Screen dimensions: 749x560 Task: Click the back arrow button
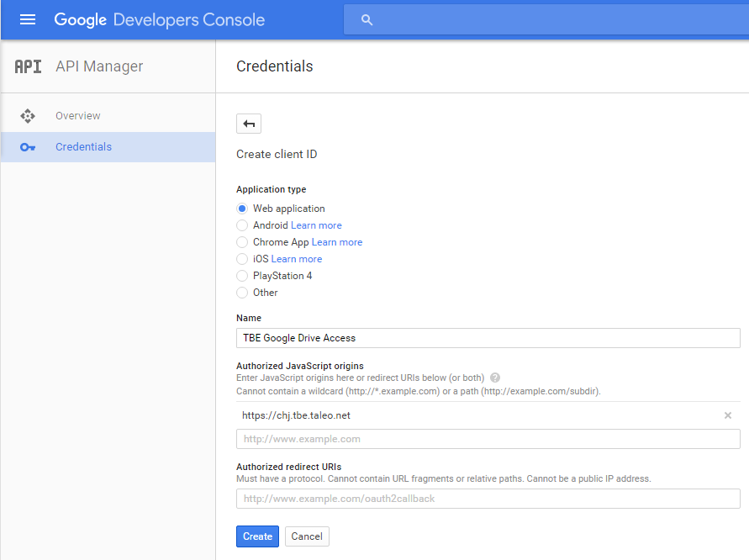pos(248,124)
